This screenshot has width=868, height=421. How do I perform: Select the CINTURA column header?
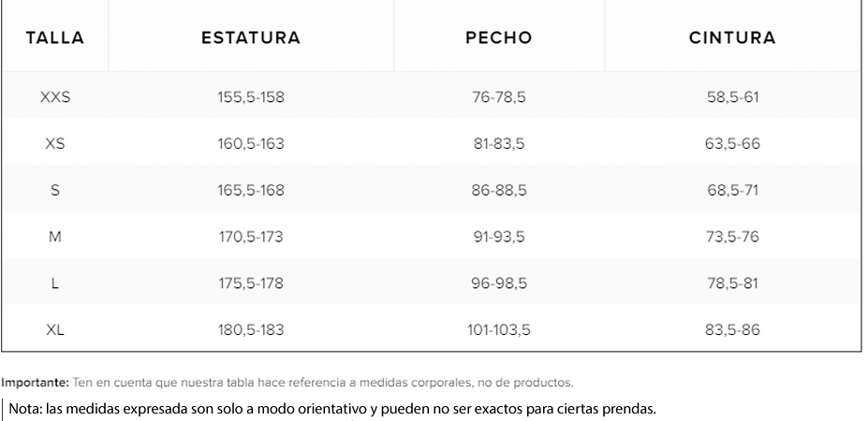(732, 38)
